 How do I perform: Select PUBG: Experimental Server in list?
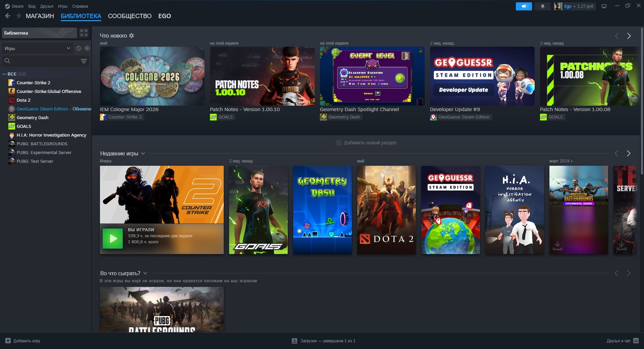pyautogui.click(x=44, y=152)
